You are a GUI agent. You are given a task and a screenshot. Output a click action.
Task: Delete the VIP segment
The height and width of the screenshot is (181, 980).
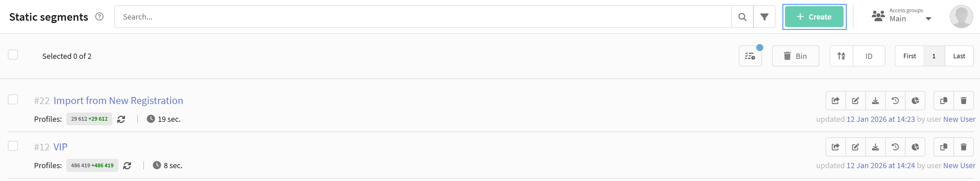[x=963, y=147]
